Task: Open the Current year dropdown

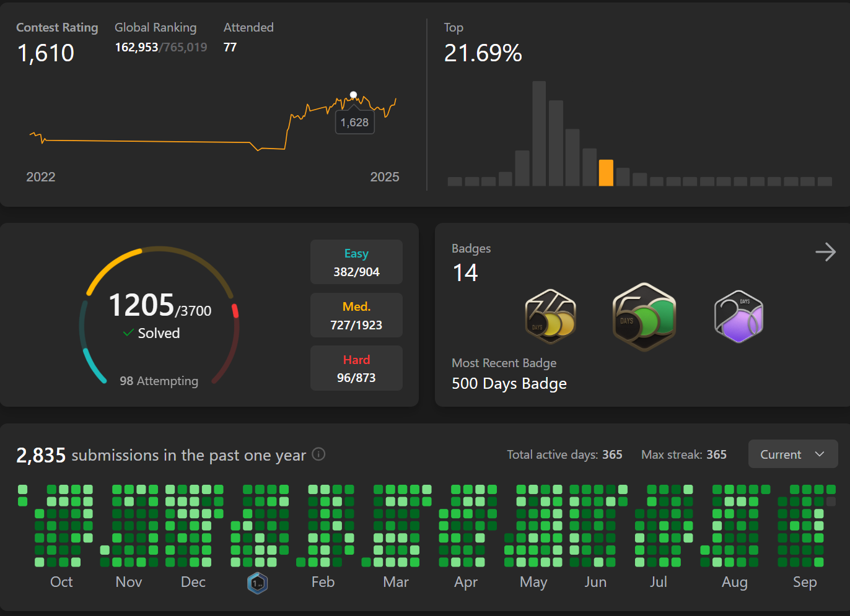Action: tap(792, 454)
